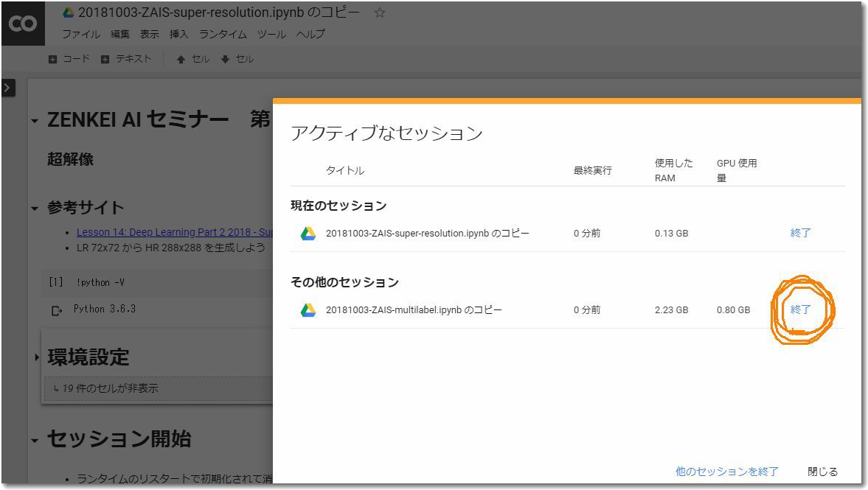Open the ランタイム menu
The height and width of the screenshot is (490, 868).
(x=223, y=34)
